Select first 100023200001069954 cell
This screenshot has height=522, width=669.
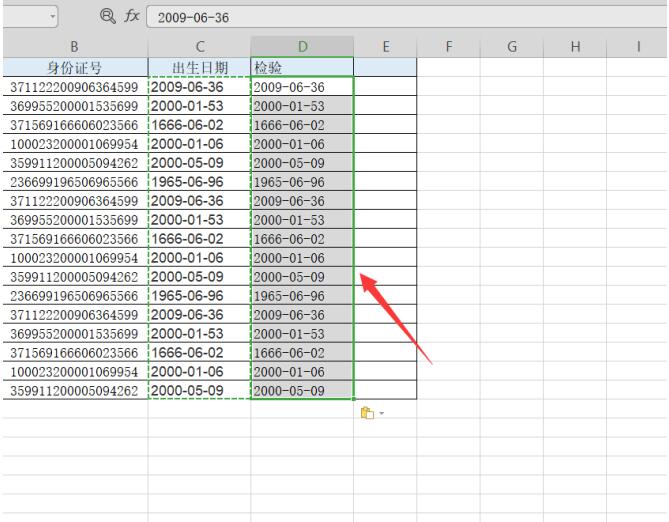coord(75,143)
